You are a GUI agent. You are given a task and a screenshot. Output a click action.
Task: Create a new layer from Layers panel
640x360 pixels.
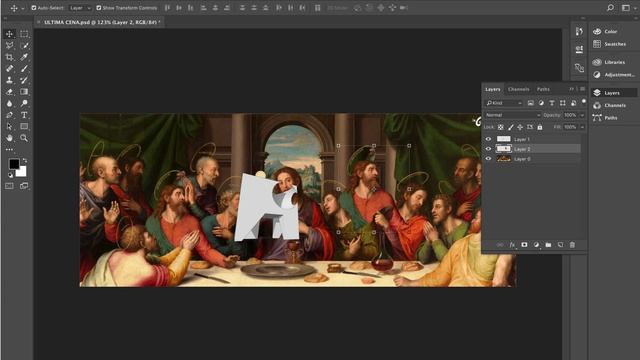560,244
